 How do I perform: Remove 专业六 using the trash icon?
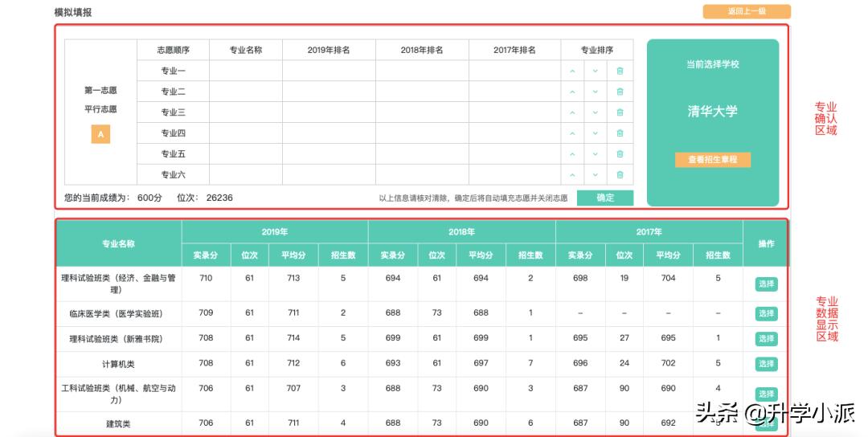620,175
